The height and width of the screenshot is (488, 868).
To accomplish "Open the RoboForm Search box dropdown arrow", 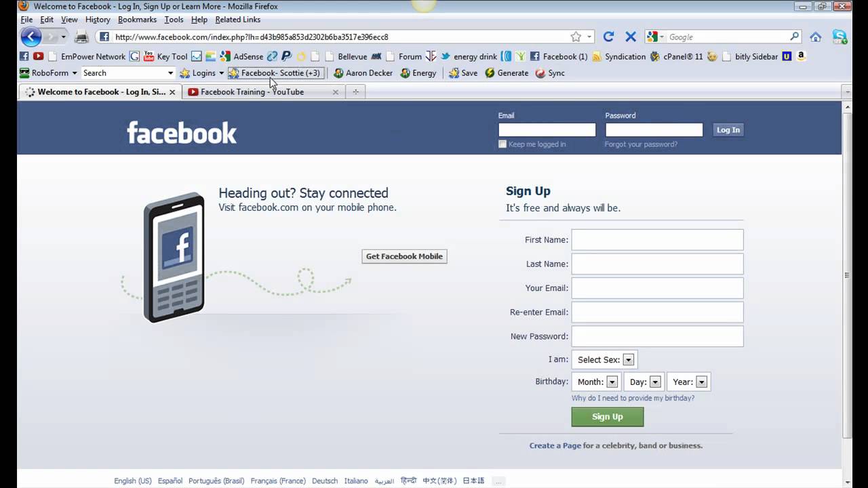I will [x=170, y=73].
